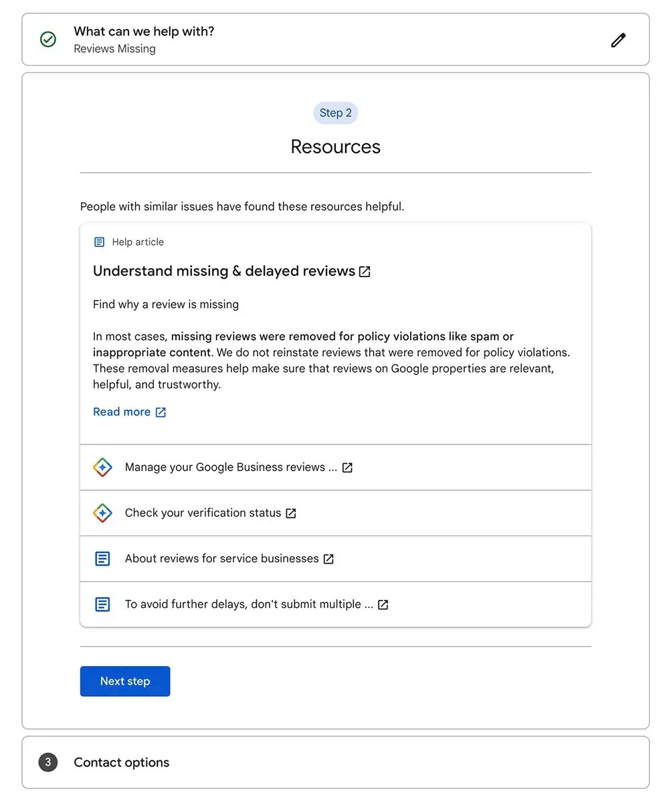669x812 pixels.
Task: Click external link icon after Manage your Google Business reviews
Action: [x=347, y=468]
